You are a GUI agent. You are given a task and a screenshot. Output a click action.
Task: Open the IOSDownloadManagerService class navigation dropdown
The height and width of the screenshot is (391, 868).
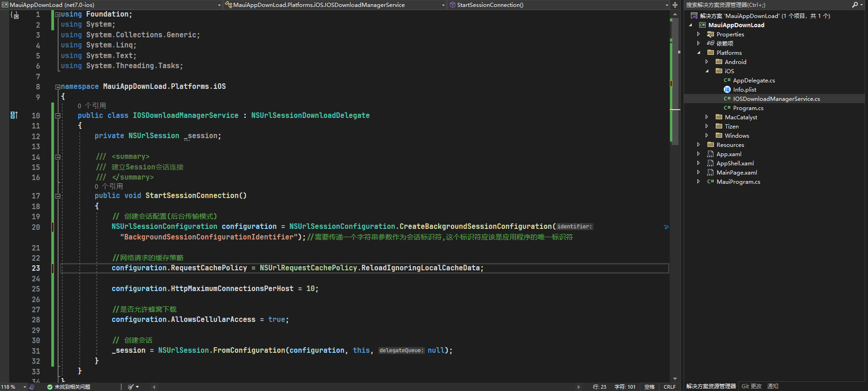[443, 5]
